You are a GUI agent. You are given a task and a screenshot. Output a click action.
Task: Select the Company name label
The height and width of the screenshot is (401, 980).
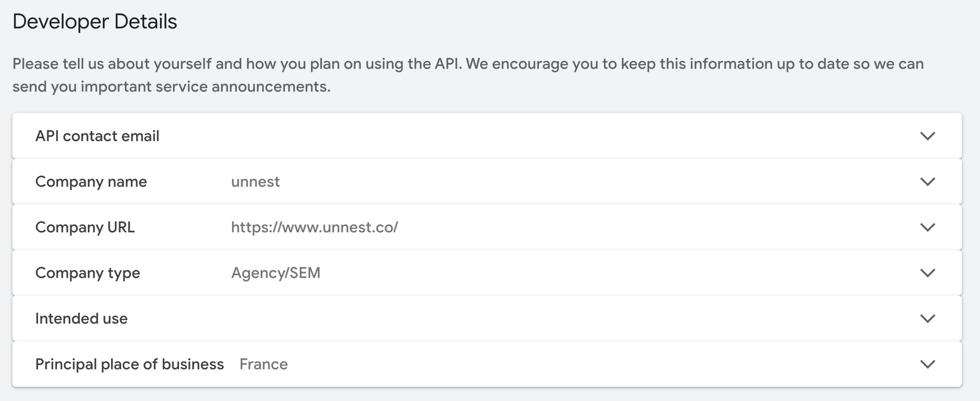91,182
